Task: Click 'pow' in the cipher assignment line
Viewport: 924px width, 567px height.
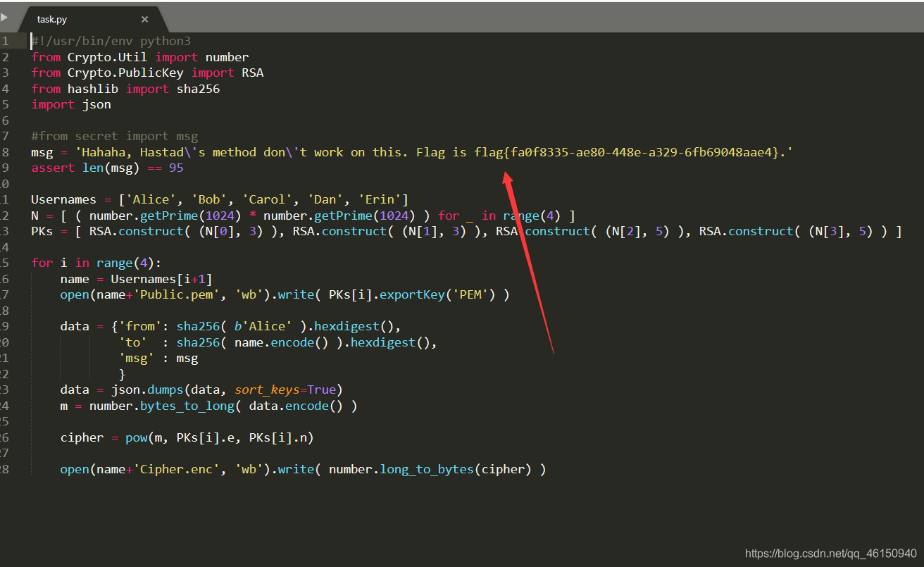Action: [x=136, y=437]
